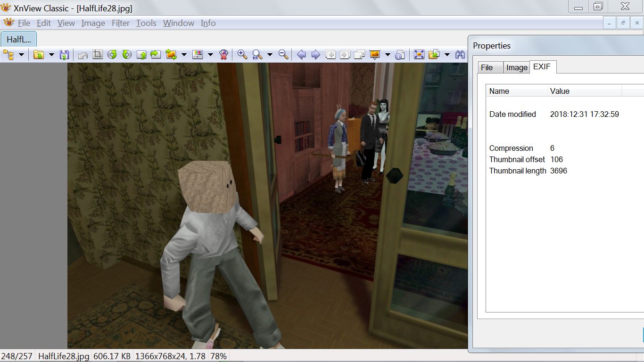The image size is (644, 362).
Task: Click the folder export icon
Action: click(x=434, y=55)
